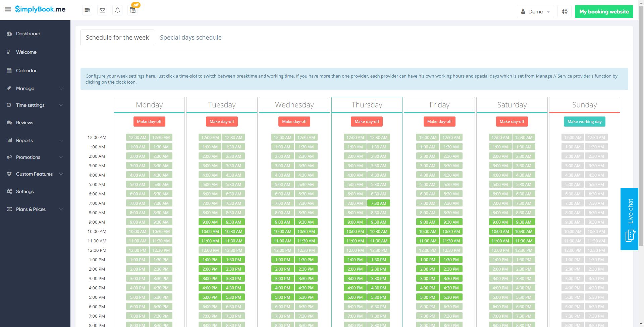Open the Demo user dropdown
The width and height of the screenshot is (644, 327).
tap(535, 11)
